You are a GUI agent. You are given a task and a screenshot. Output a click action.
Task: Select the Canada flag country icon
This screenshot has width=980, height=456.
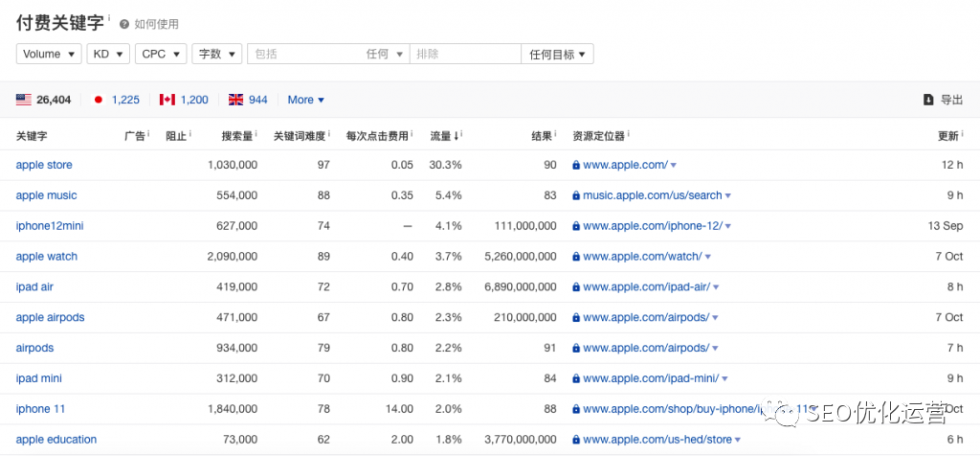click(167, 100)
